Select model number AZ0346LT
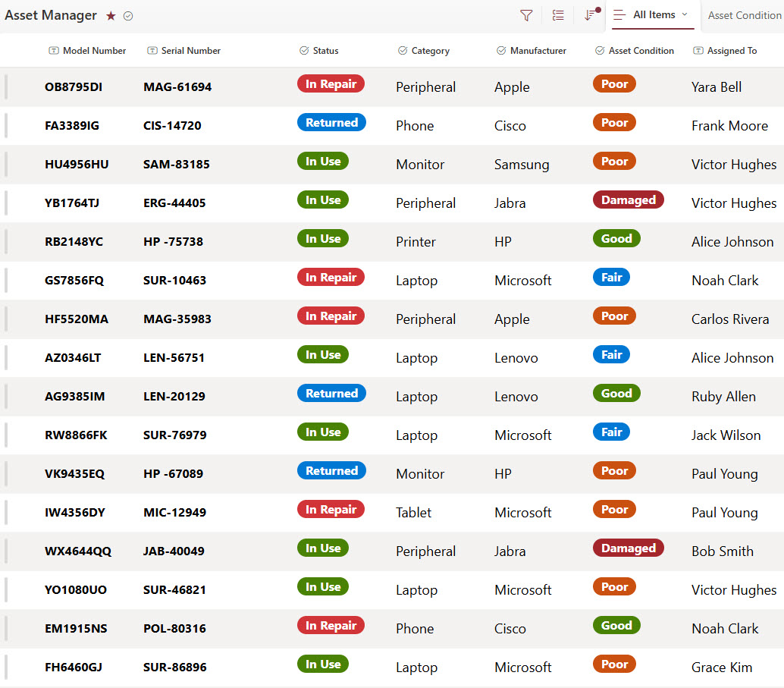 (x=73, y=358)
